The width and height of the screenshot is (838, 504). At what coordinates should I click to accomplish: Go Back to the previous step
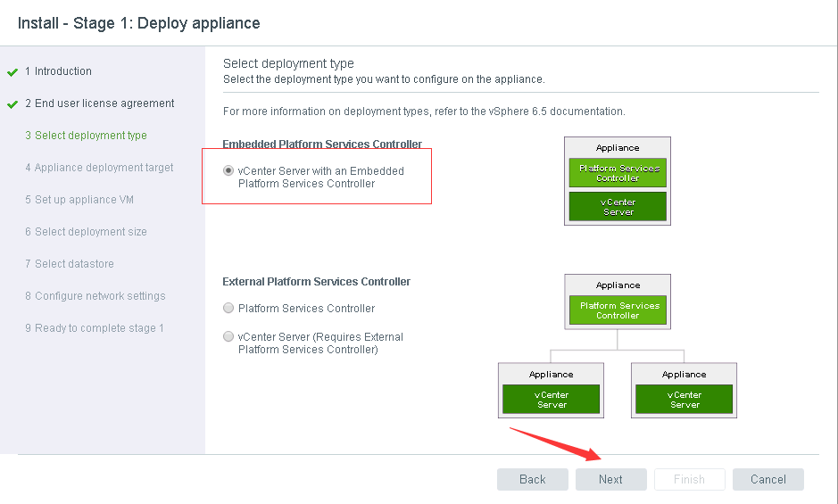point(532,479)
